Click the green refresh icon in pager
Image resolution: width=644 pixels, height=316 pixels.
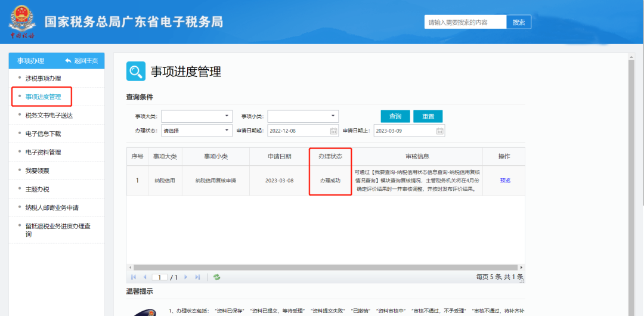pos(216,277)
